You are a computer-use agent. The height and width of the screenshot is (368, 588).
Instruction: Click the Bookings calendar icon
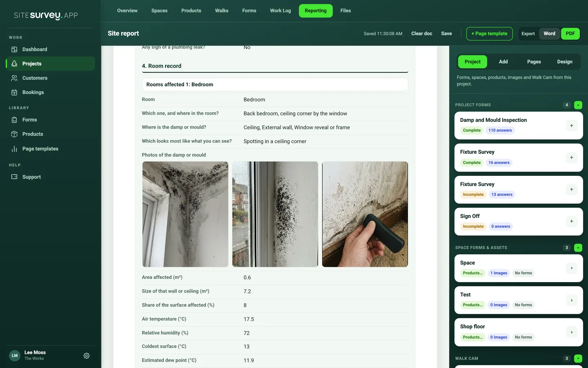coord(14,92)
